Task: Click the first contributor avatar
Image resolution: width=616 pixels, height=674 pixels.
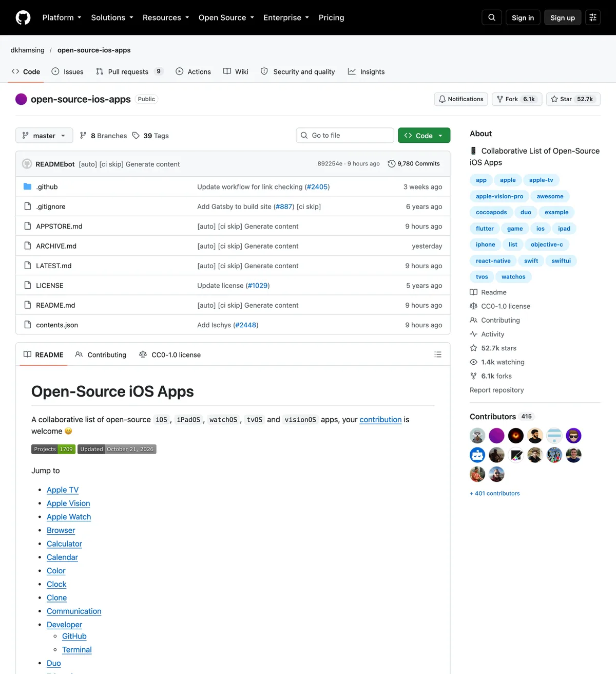Action: (477, 436)
